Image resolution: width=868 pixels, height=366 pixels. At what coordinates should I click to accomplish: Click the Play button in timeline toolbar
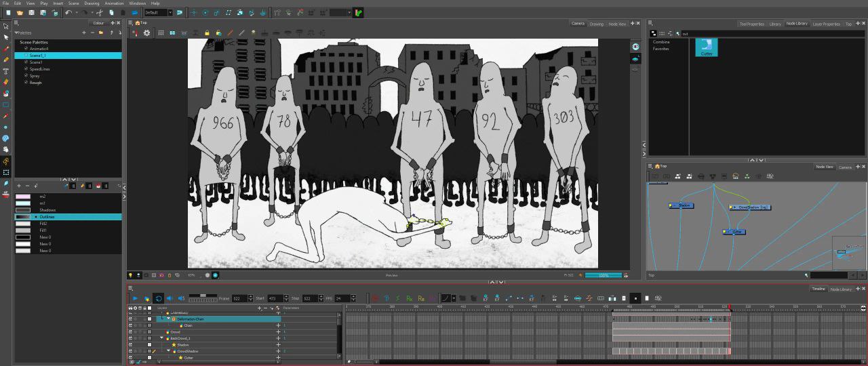point(135,298)
